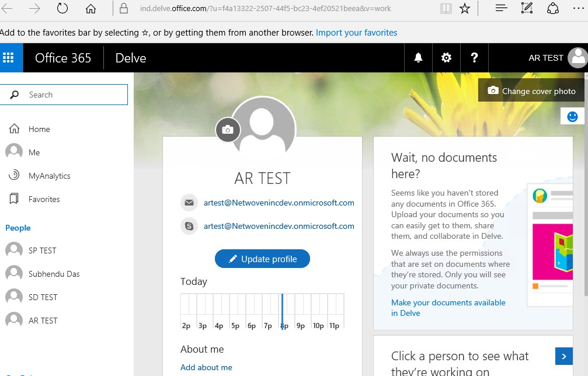This screenshot has height=376, width=588.
Task: Click the People section heading
Action: point(18,228)
